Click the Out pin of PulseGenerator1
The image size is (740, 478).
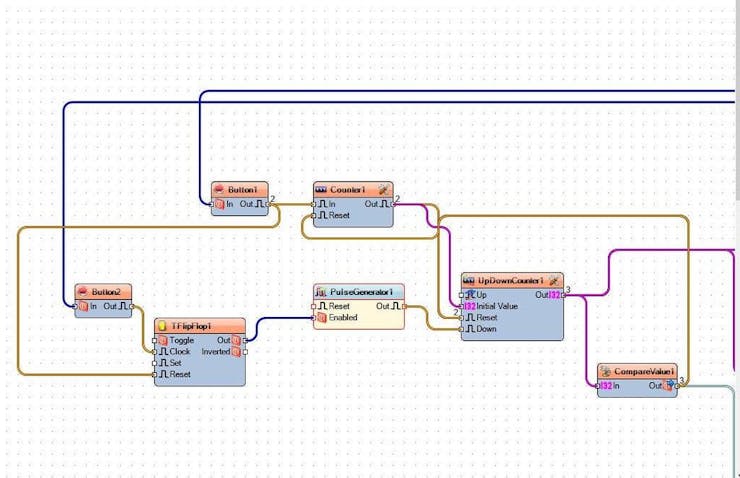[404, 306]
